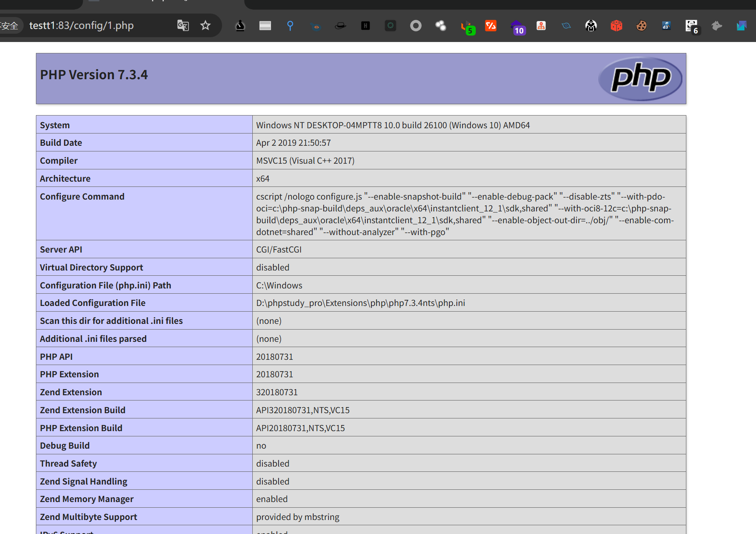Click the 'Zend Signal Handling' row label
The height and width of the screenshot is (534, 756).
coord(84,481)
